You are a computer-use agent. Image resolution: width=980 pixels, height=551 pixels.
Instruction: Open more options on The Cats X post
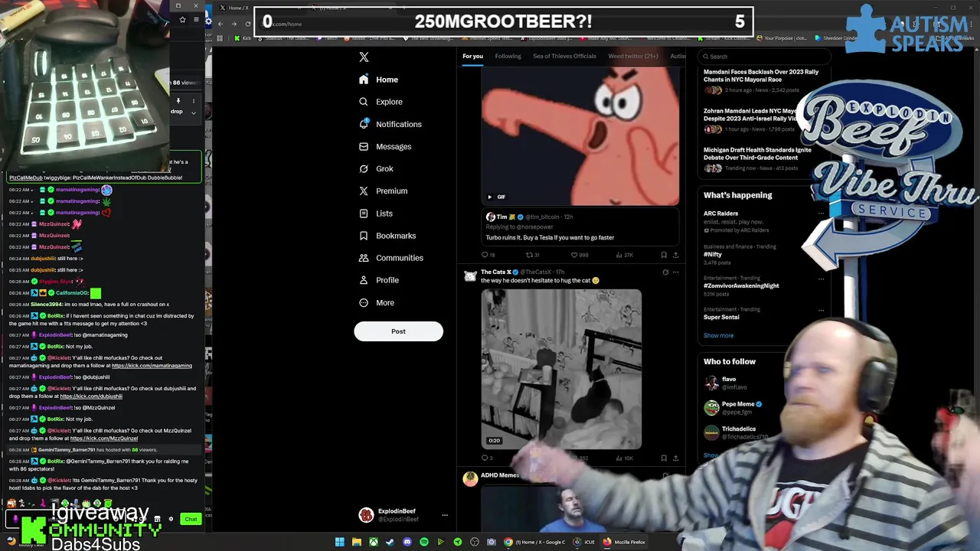[675, 272]
